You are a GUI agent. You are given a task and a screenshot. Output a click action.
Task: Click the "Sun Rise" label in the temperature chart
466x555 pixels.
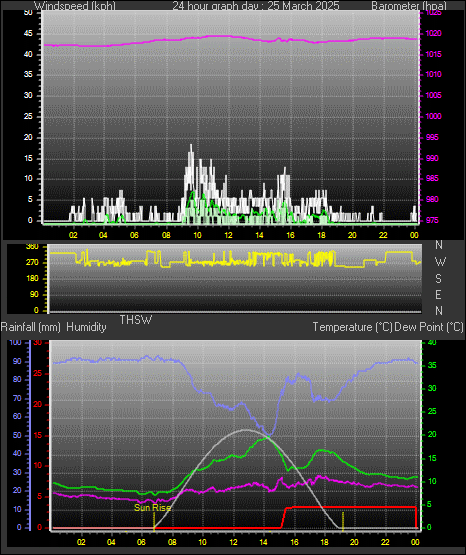[x=153, y=508]
